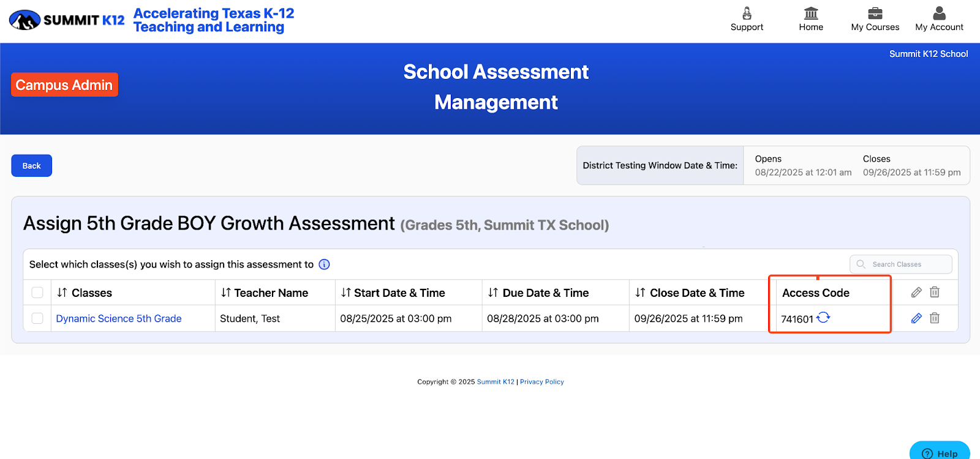Open the Summit K12 footer link
980x459 pixels.
click(x=496, y=382)
